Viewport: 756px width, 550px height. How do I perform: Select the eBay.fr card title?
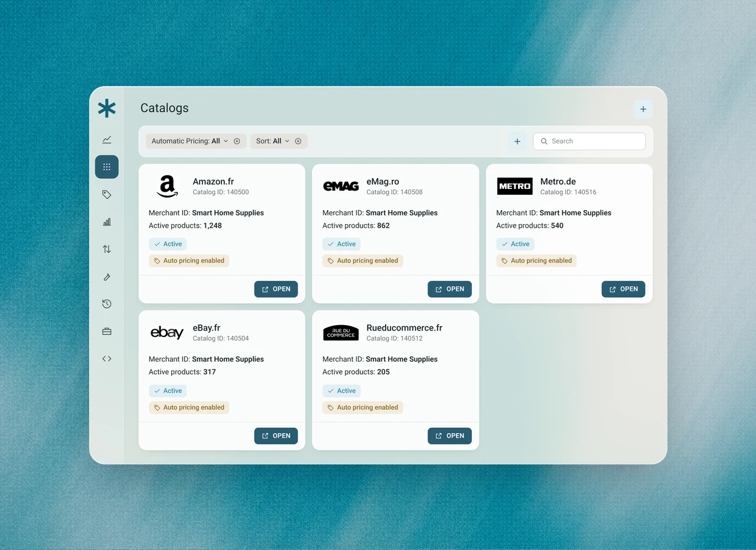coord(206,328)
